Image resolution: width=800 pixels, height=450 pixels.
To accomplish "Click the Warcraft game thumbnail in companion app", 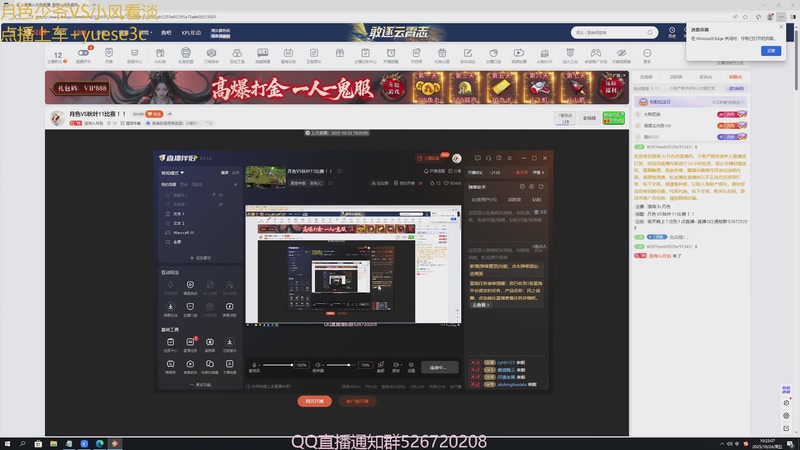I will (265, 177).
